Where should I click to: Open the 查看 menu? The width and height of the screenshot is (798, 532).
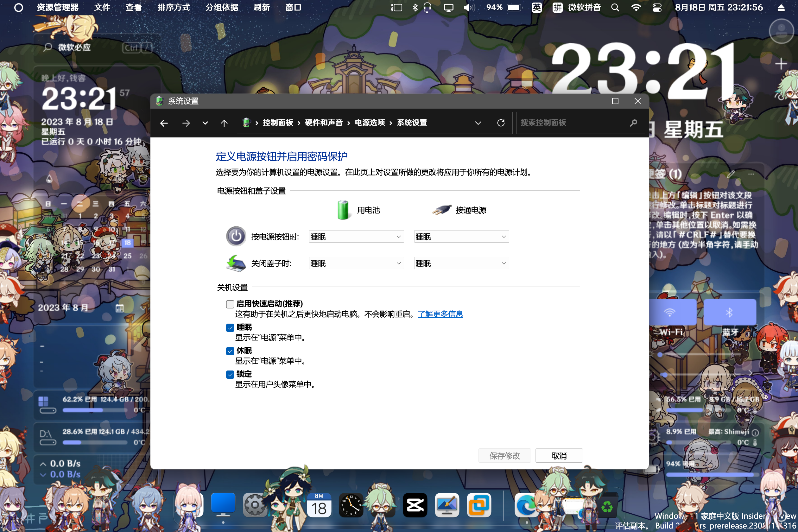click(x=134, y=8)
